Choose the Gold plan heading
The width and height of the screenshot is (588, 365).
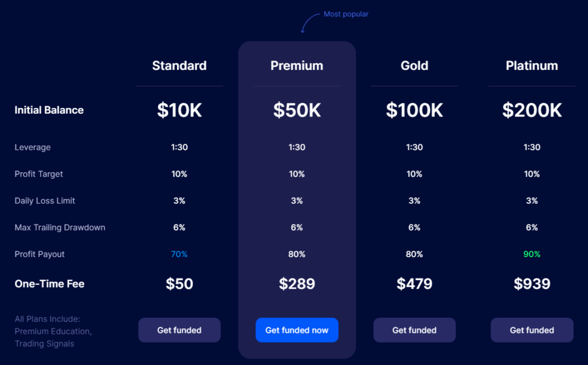click(x=414, y=65)
